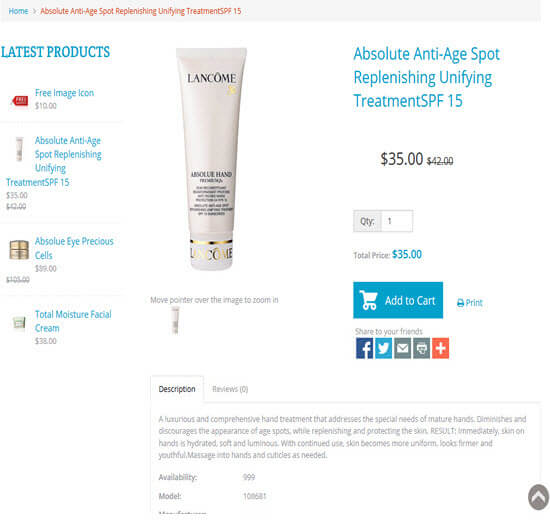Click the Print icon link
Image resolution: width=550 pixels, height=527 pixels.
[470, 302]
